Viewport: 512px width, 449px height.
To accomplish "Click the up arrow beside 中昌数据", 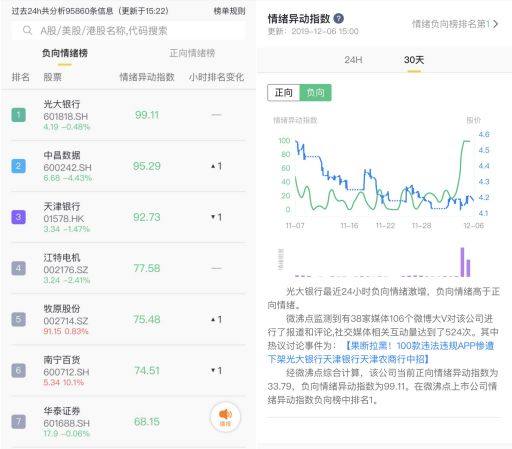I will click(x=213, y=166).
